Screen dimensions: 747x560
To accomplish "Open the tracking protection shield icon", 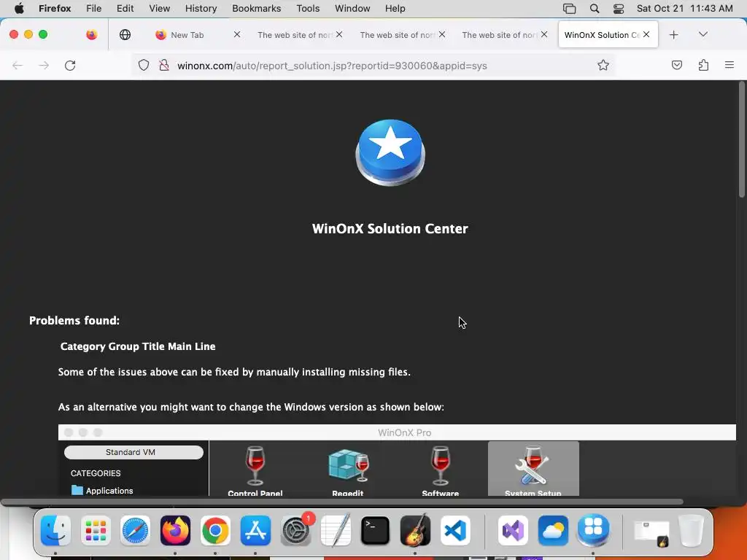I will [144, 65].
